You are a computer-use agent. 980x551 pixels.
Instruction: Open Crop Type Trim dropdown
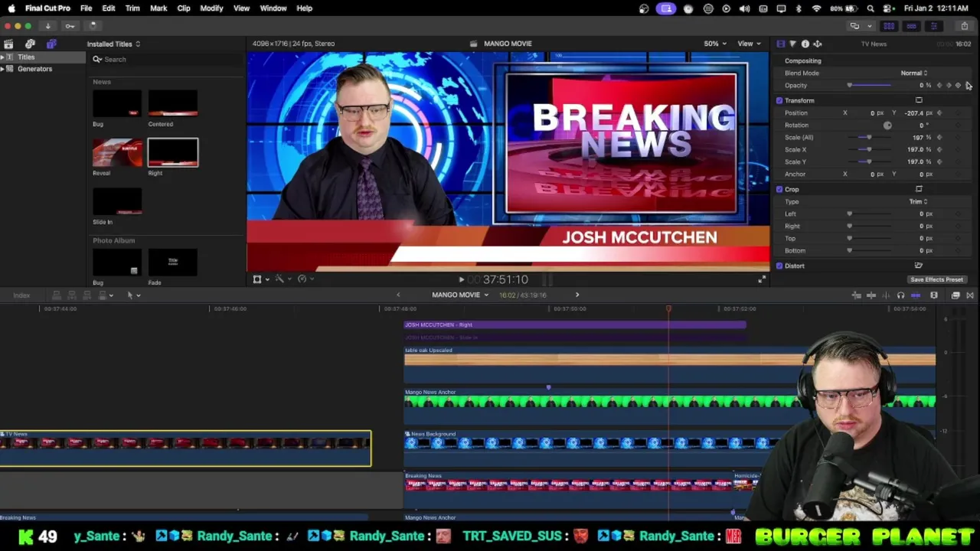[x=918, y=201]
